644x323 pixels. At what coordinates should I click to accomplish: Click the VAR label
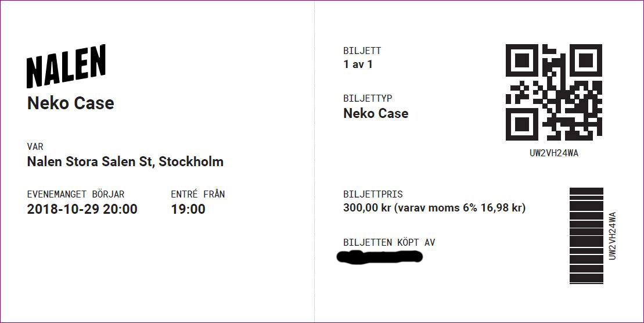pos(35,147)
